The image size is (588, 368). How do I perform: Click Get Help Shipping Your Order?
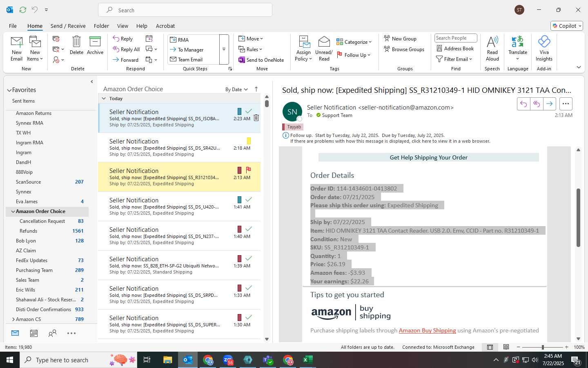pos(428,157)
